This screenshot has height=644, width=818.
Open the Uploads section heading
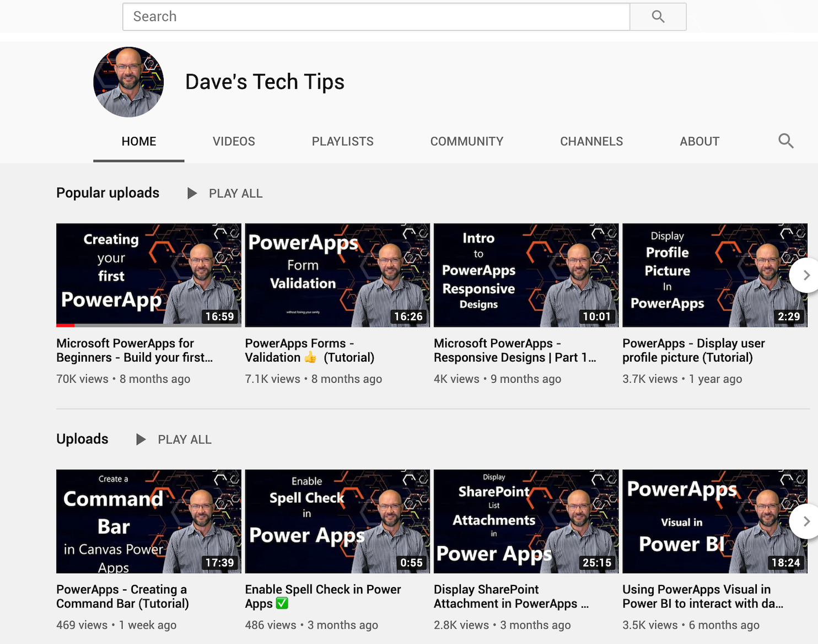pyautogui.click(x=82, y=439)
